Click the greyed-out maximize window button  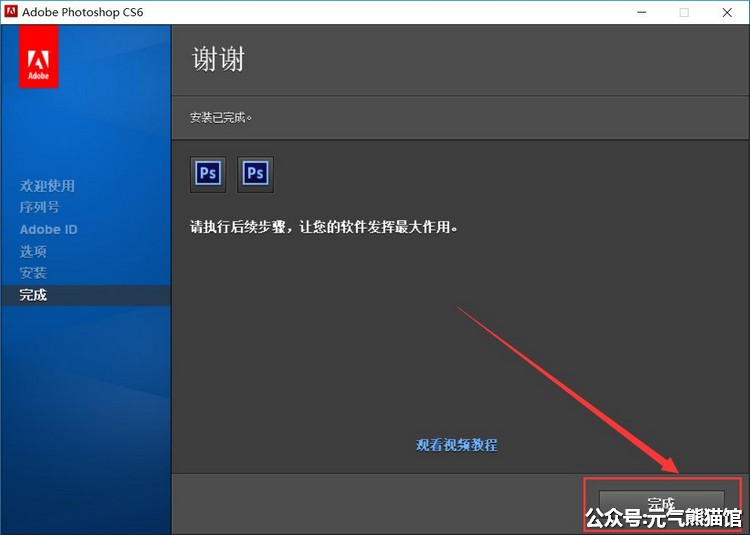[684, 13]
